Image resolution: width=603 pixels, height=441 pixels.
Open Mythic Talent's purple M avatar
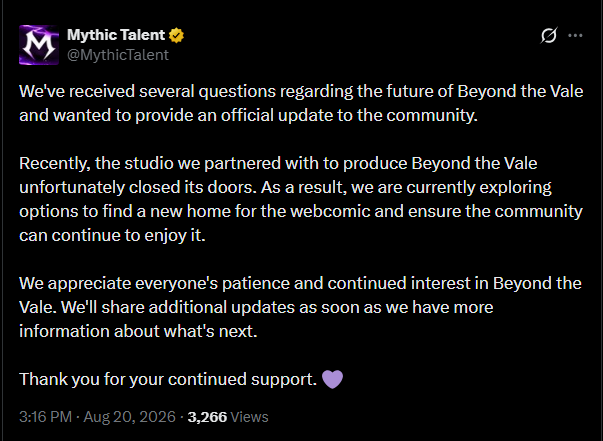[x=39, y=45]
